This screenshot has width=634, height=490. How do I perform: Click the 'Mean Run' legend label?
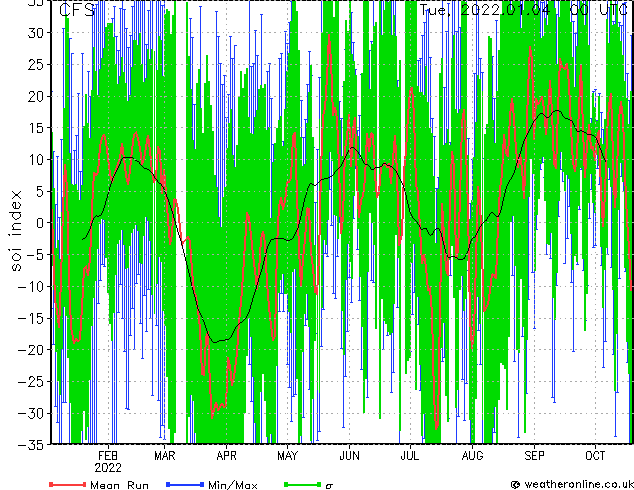tap(119, 484)
